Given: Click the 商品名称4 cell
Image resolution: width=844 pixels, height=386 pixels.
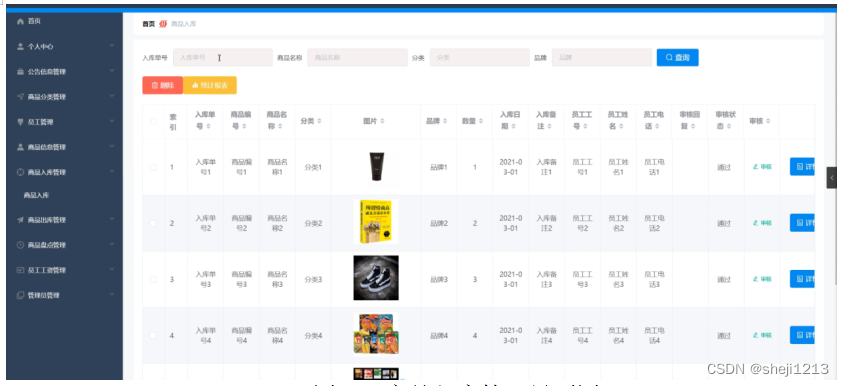Looking at the screenshot, I should point(277,335).
